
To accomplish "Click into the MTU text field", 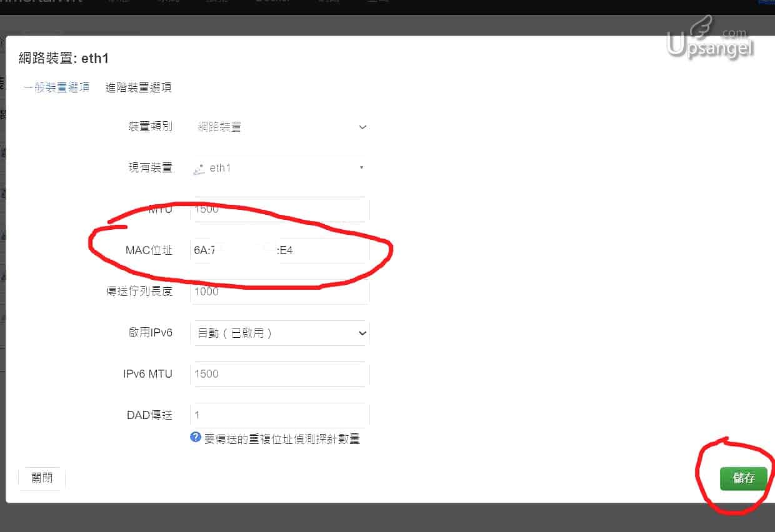I will pyautogui.click(x=279, y=209).
